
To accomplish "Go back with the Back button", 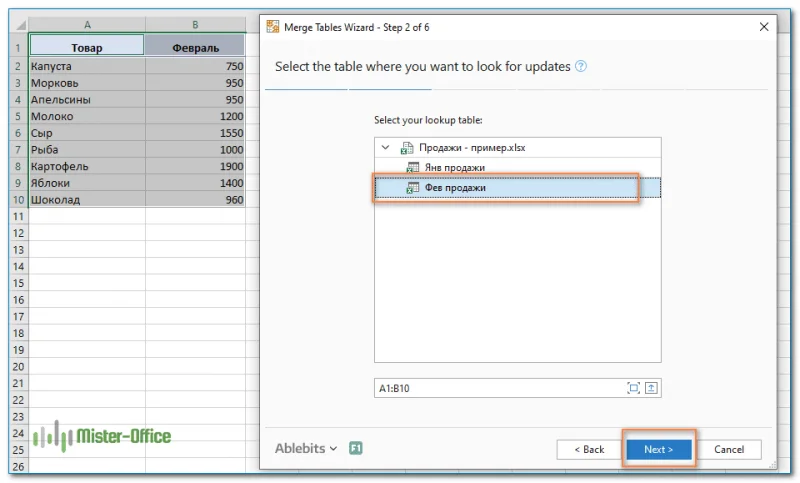I will coord(587,449).
